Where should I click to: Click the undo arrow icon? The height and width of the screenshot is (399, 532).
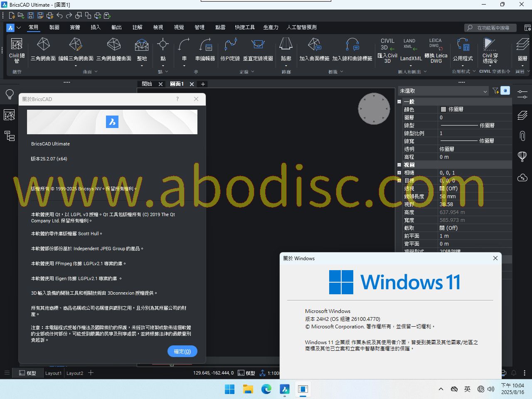(59, 16)
